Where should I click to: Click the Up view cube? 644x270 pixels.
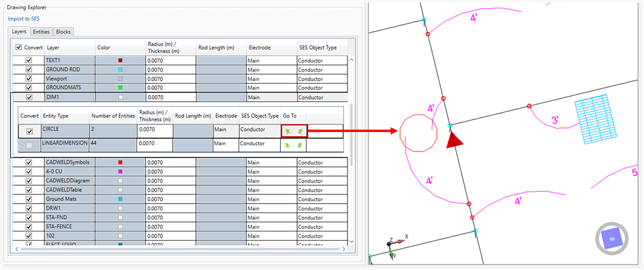(x=612, y=238)
